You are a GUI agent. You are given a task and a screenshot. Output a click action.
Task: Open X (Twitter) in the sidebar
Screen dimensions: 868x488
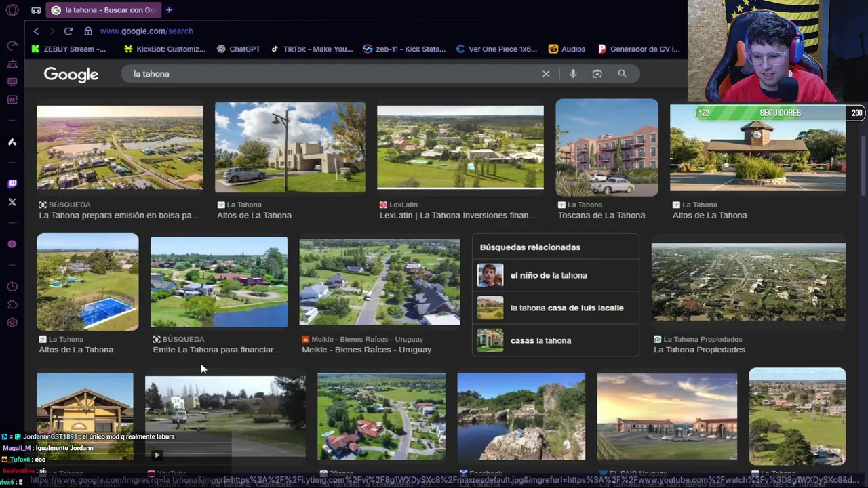tap(12, 202)
